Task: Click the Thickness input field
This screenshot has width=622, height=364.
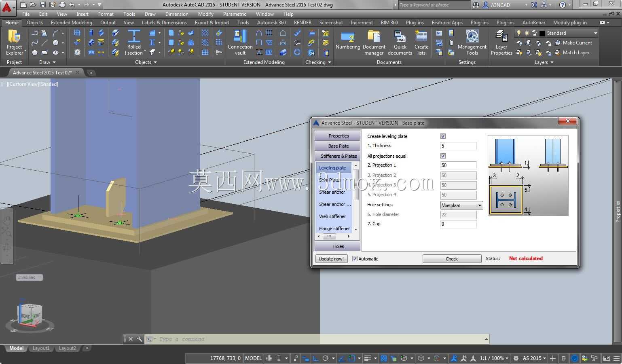Action: (458, 146)
